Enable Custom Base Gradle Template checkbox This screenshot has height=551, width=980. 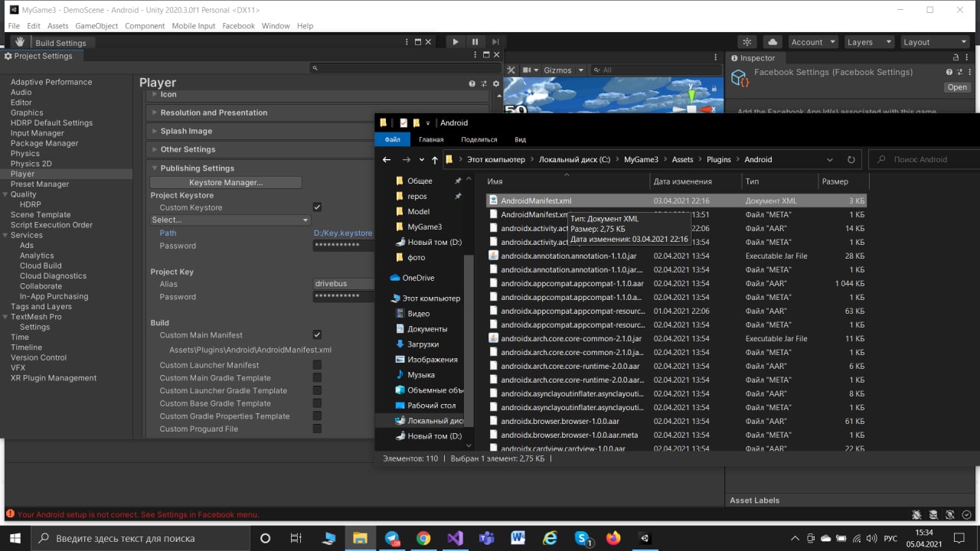coord(317,403)
